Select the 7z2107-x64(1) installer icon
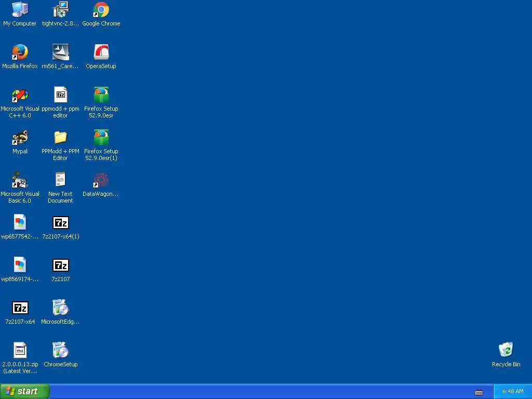 (61, 222)
